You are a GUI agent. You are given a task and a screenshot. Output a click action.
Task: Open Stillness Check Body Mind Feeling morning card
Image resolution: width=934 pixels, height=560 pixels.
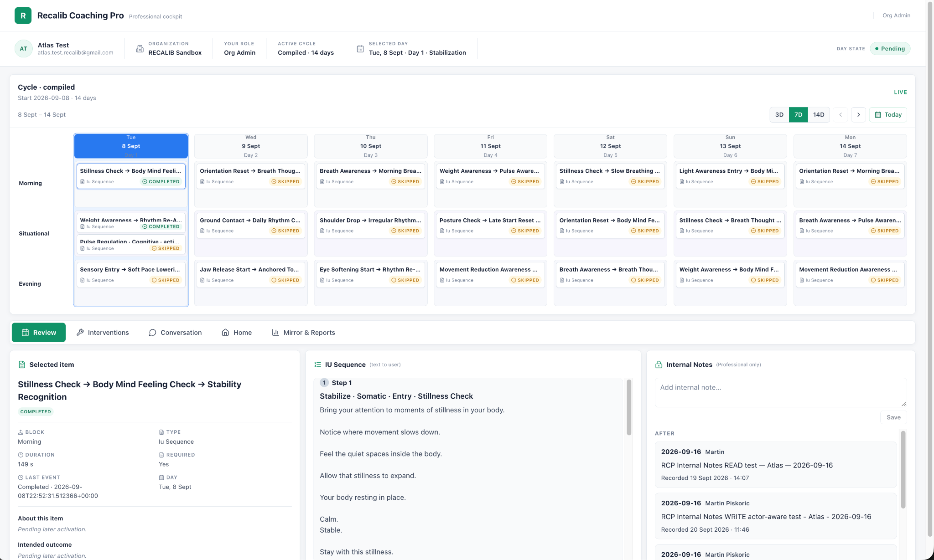(131, 176)
